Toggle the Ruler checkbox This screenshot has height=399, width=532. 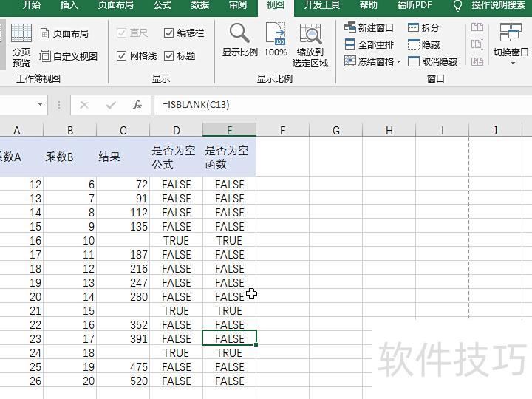click(x=132, y=33)
